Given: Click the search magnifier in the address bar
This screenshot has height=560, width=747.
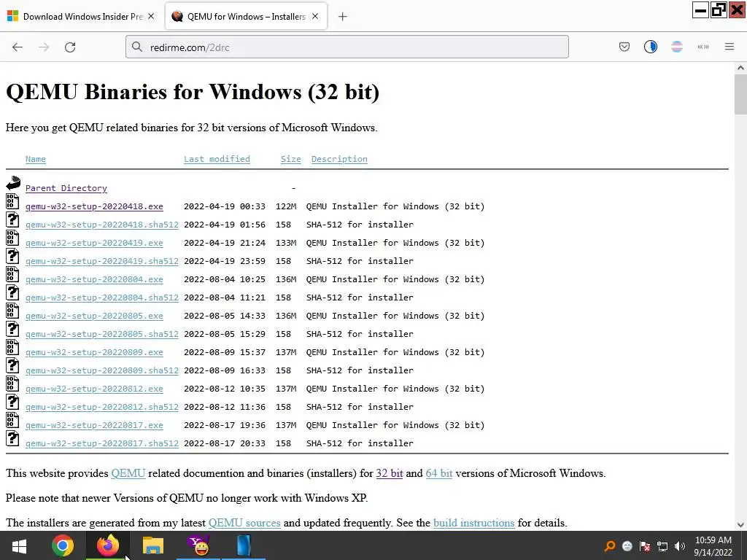Looking at the screenshot, I should coord(137,47).
